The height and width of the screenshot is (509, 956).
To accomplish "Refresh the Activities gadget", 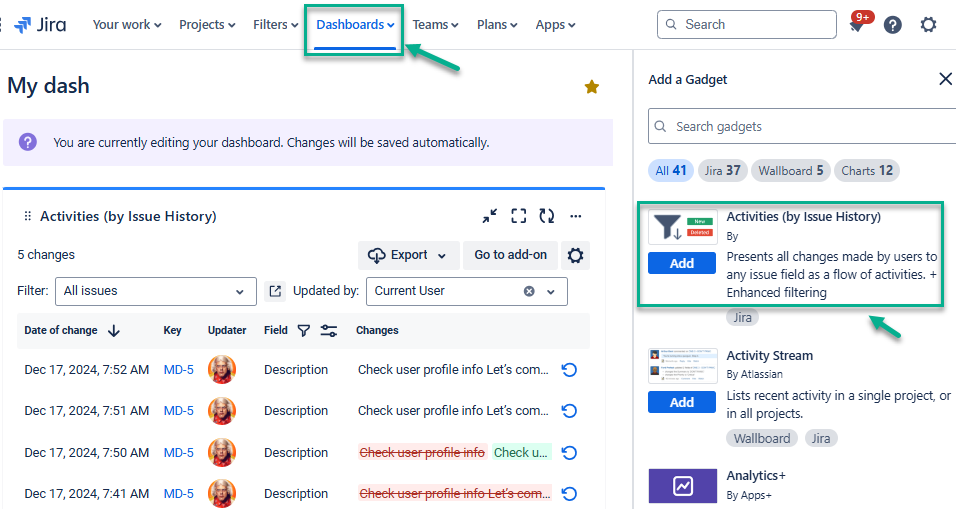I will [547, 216].
